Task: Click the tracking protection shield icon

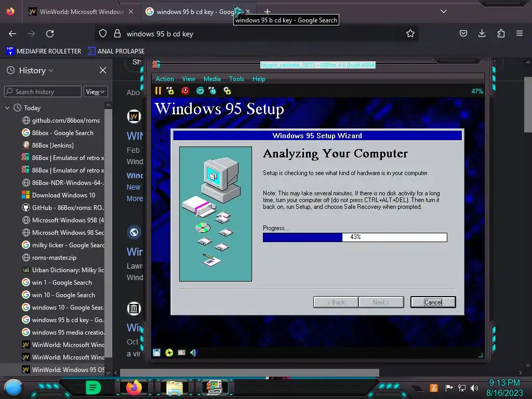Action: pyautogui.click(x=103, y=34)
